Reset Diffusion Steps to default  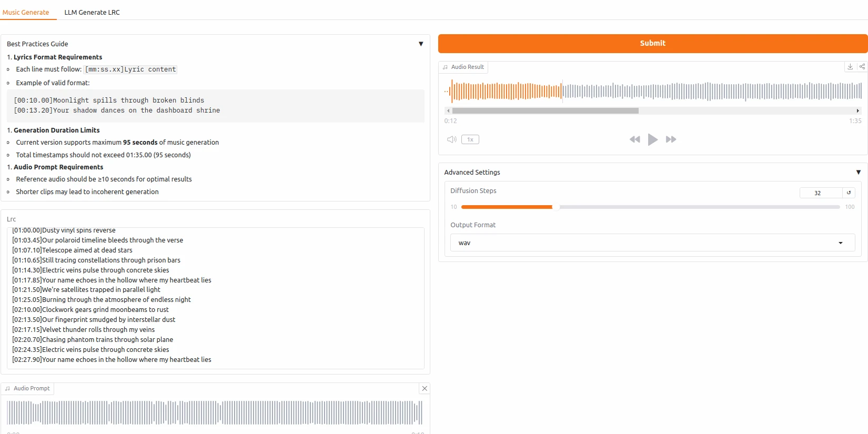pyautogui.click(x=849, y=193)
